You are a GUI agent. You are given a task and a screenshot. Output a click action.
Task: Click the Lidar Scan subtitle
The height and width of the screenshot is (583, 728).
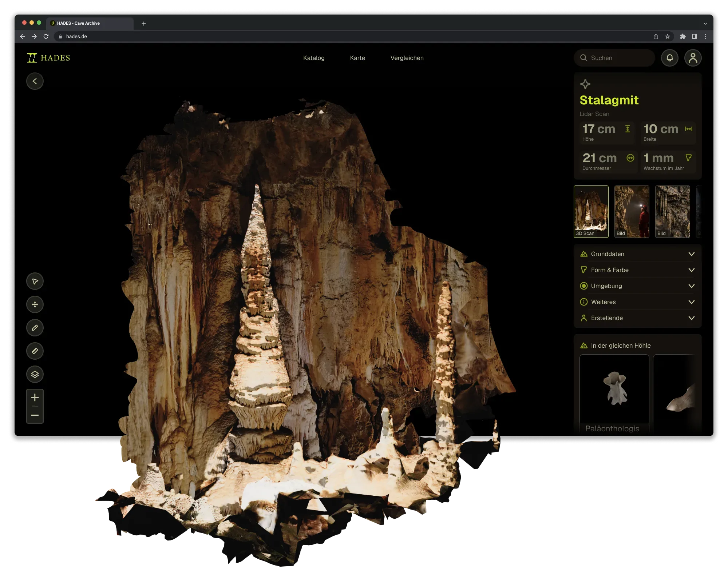point(594,114)
